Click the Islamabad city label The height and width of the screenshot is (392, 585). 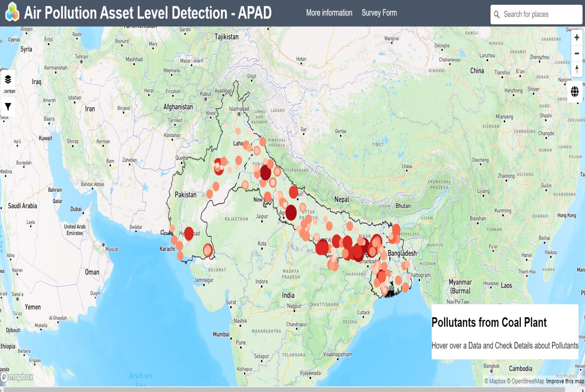tap(239, 109)
